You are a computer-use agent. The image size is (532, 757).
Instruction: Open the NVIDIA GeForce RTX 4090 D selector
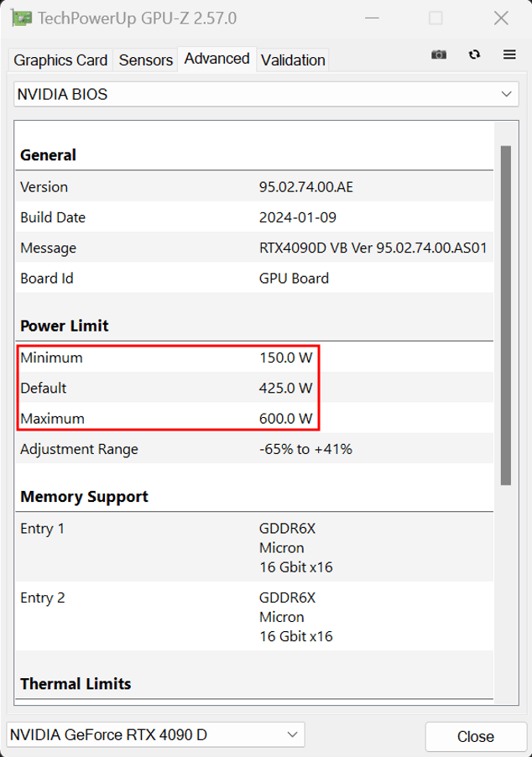[155, 735]
